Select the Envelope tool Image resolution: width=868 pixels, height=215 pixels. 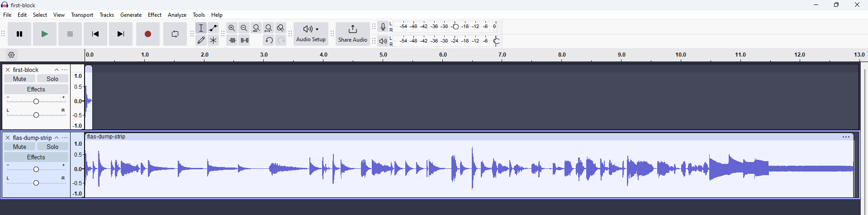click(213, 28)
